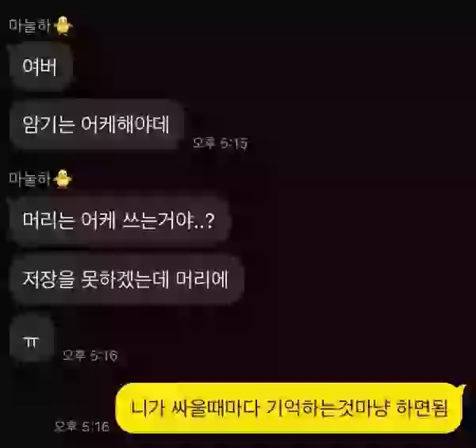Open the 마눌하 sender name above 여버
This screenshot has height=448, width=476.
30,25
